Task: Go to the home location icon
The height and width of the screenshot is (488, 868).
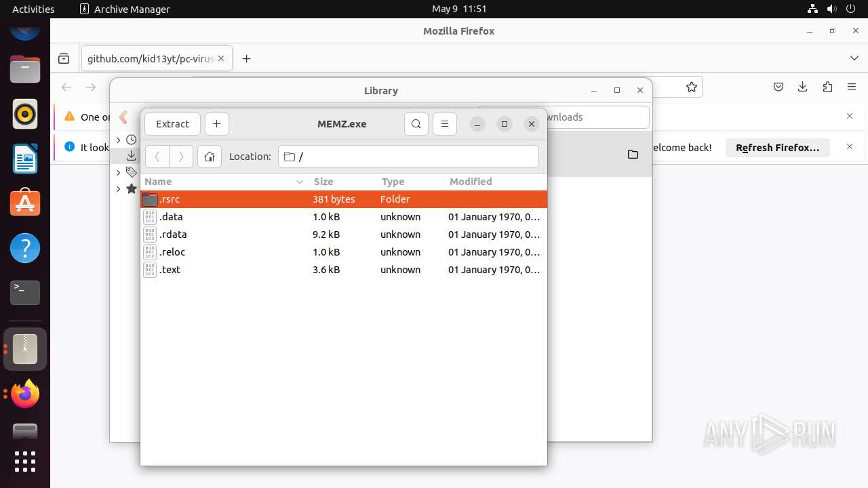Action: coord(210,157)
